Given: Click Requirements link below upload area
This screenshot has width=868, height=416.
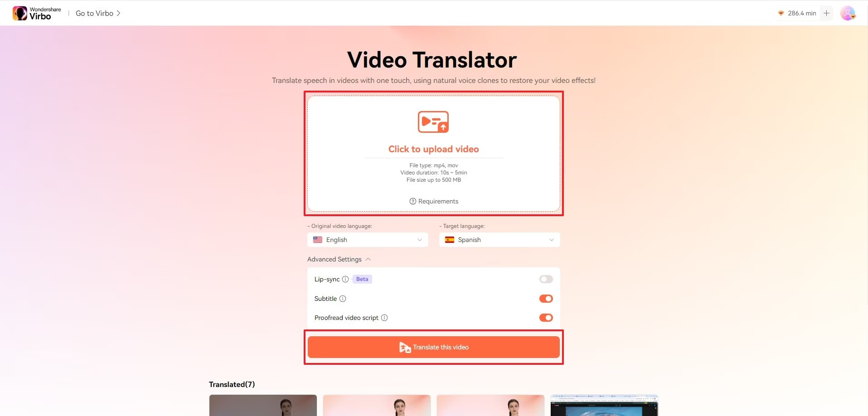Looking at the screenshot, I should click(x=438, y=201).
